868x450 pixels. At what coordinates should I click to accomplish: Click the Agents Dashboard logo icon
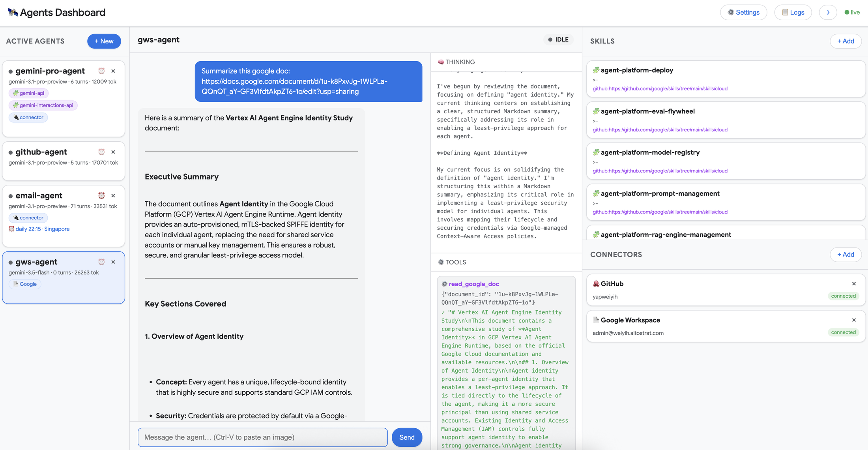(x=13, y=12)
